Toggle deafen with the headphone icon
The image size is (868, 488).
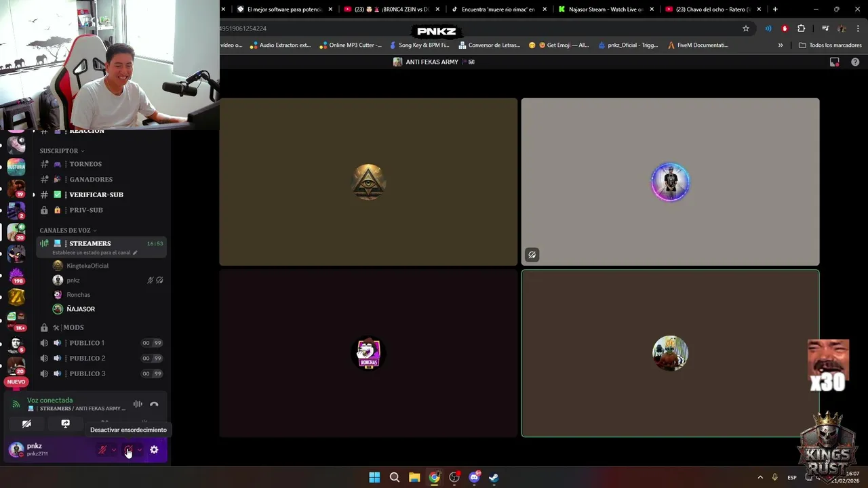point(127,450)
